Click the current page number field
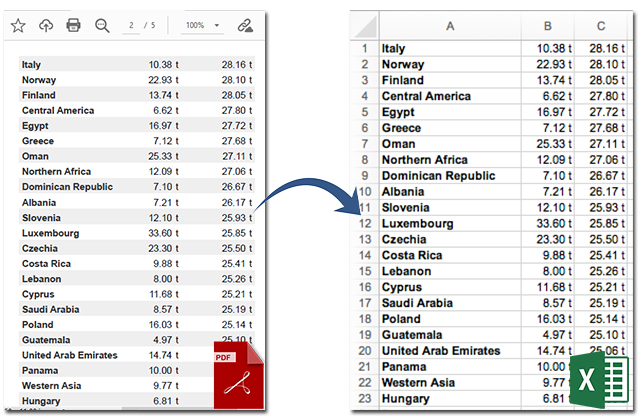 click(132, 25)
